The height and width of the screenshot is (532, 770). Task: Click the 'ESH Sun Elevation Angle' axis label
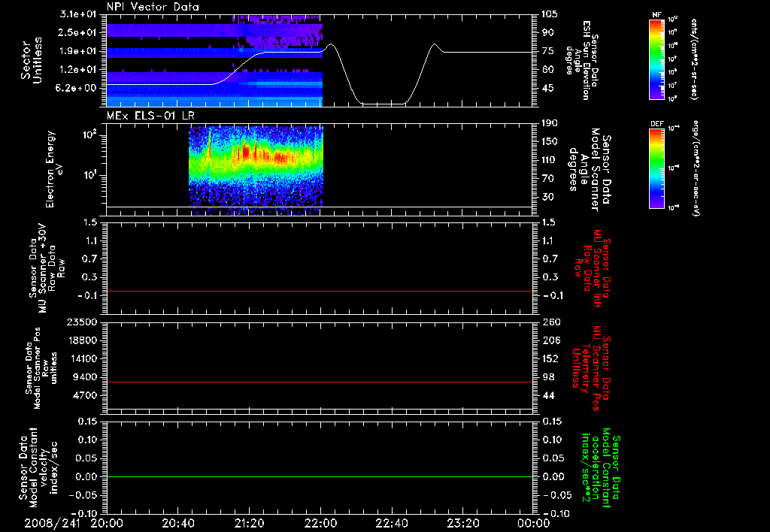click(x=582, y=60)
